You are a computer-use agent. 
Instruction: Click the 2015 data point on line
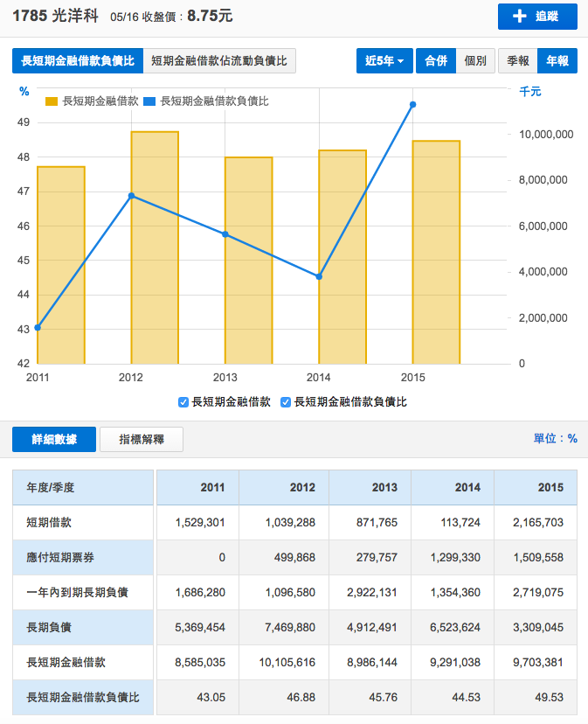[412, 105]
